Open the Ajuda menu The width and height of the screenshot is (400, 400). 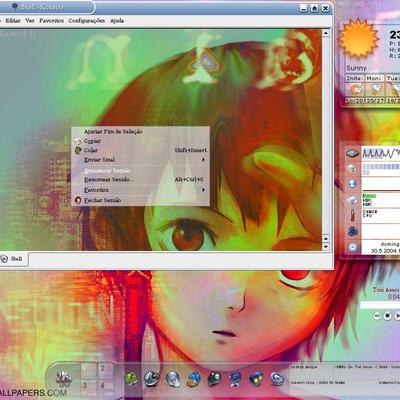point(117,21)
